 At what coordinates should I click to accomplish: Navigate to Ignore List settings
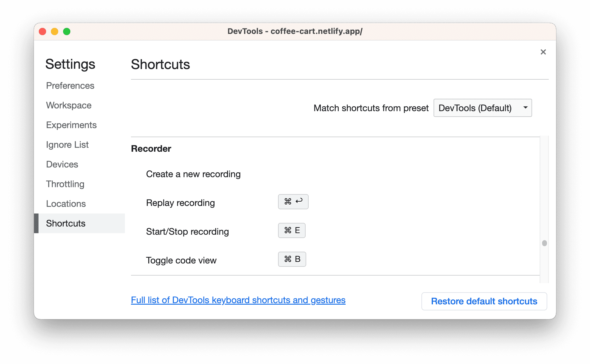tap(67, 144)
